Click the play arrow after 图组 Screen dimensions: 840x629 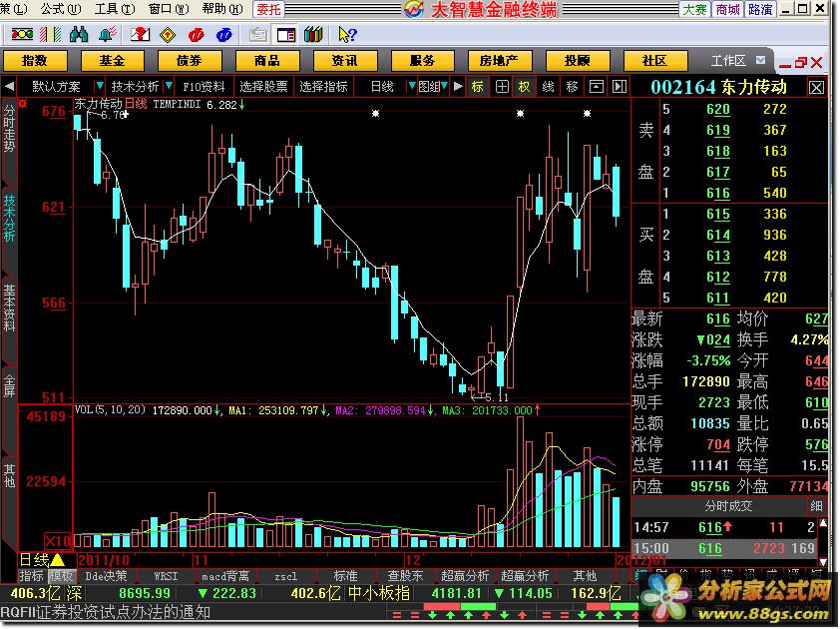pos(458,86)
